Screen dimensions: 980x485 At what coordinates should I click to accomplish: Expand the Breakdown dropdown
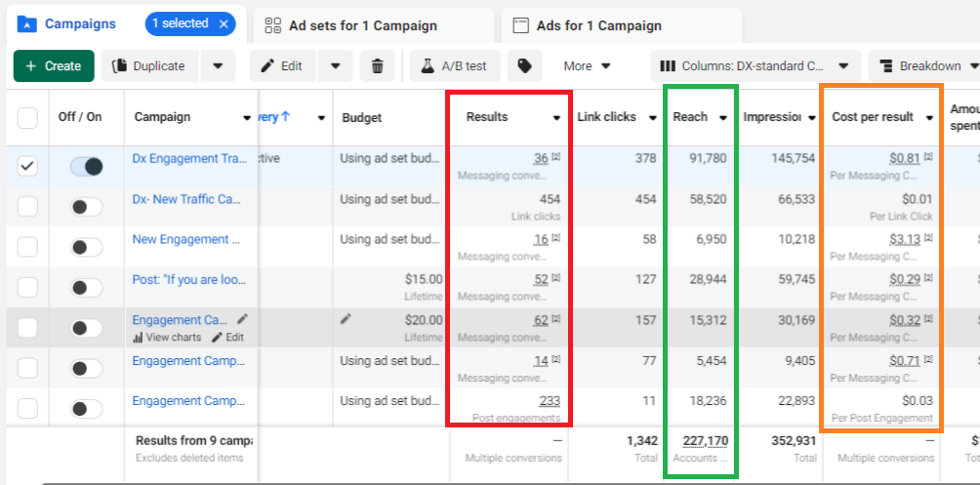tap(927, 66)
